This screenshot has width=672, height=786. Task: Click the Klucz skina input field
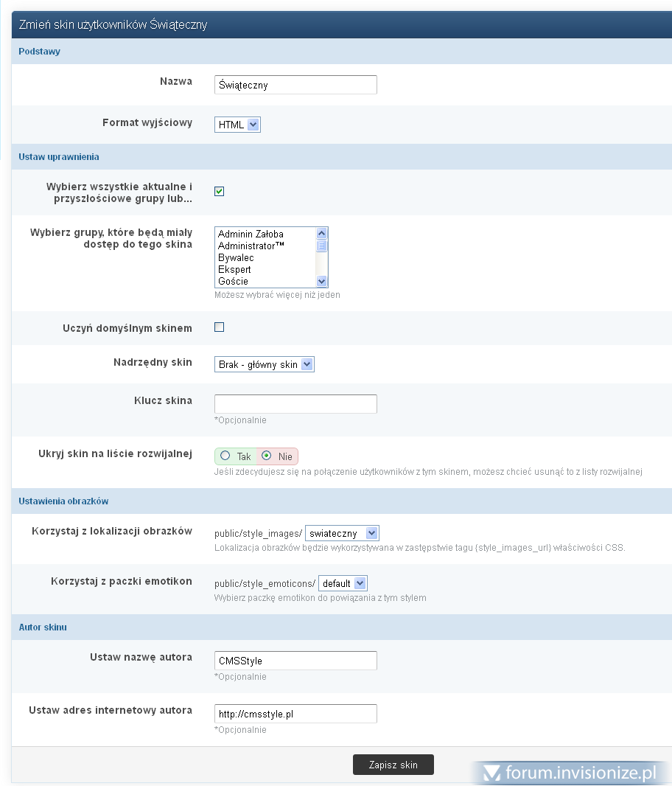pos(295,404)
